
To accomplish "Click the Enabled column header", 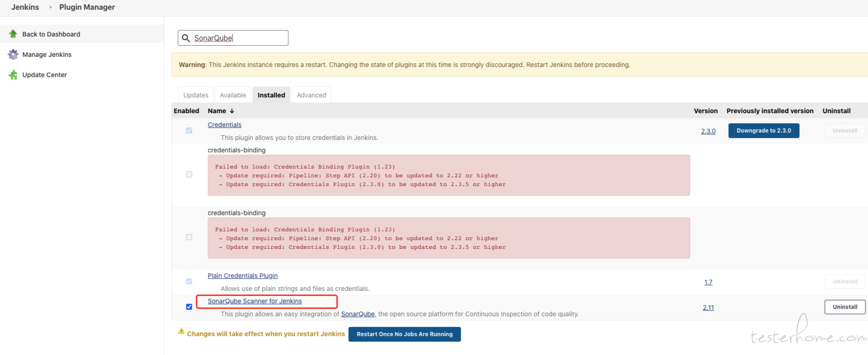I will 186,111.
